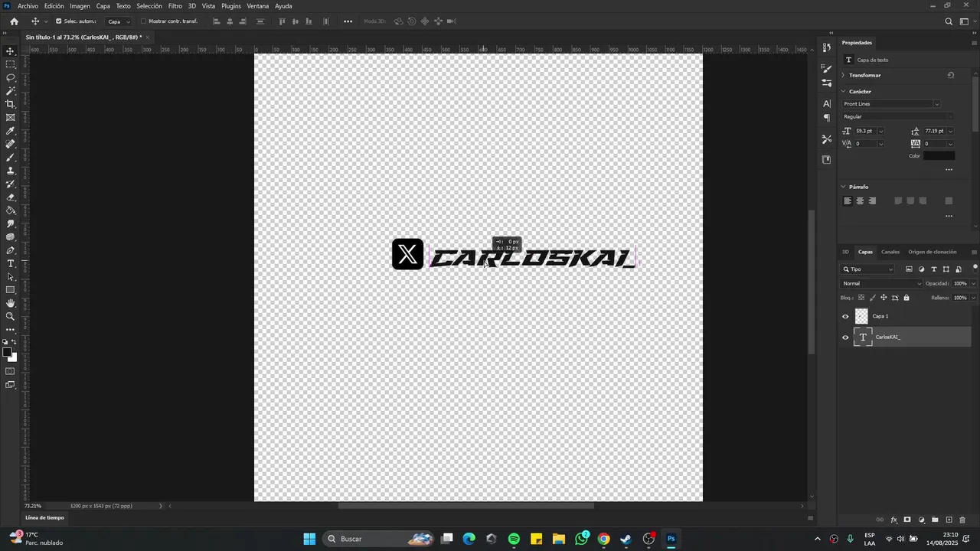The image size is (980, 551).
Task: Add a layer style with the fx icon
Action: [893, 520]
